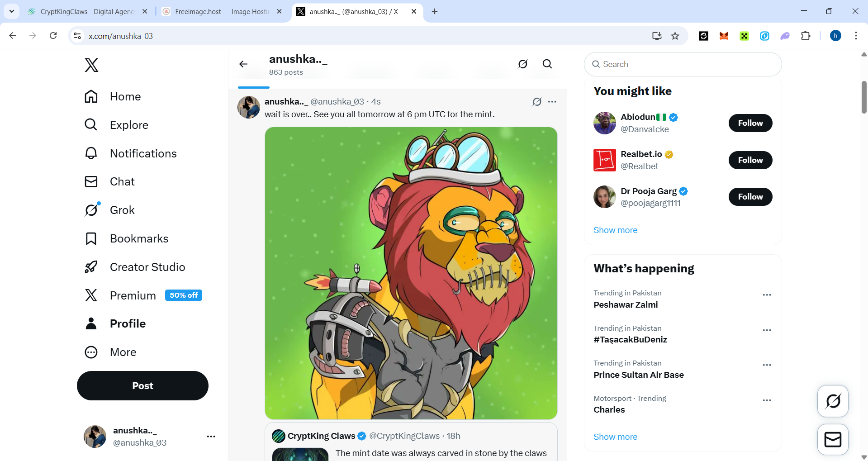This screenshot has height=461, width=868.
Task: Open Chat from the sidebar
Action: click(109, 181)
